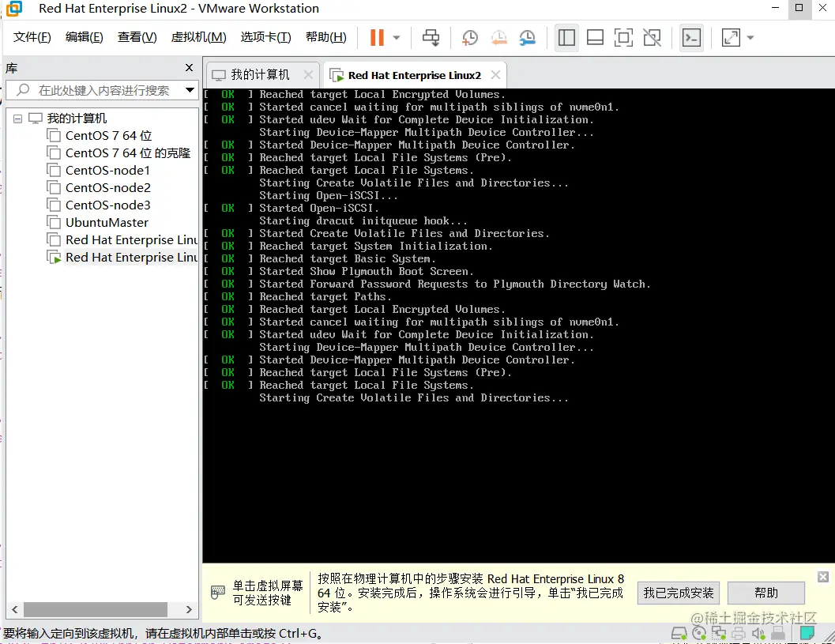Click the CentOS-node1 VM icon
Screen dimensions: 835x644
pyautogui.click(x=54, y=171)
